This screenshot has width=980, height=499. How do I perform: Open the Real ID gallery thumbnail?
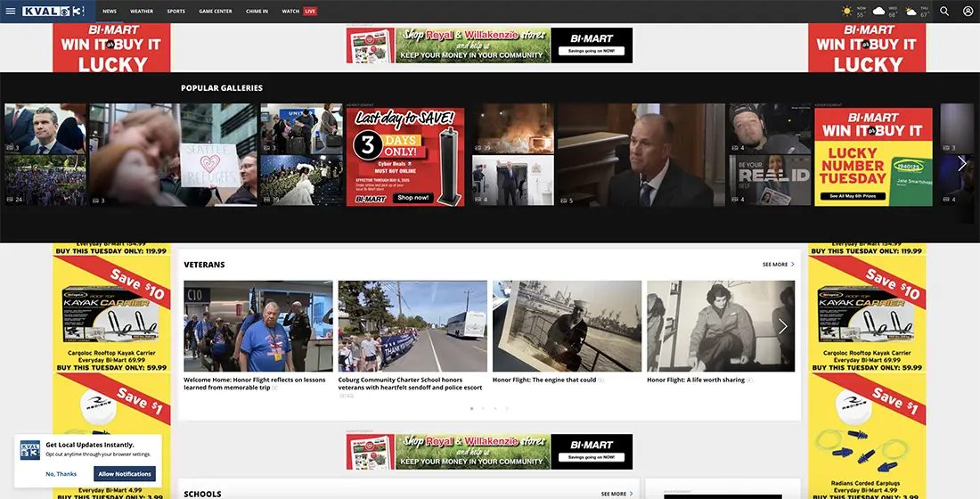pyautogui.click(x=770, y=181)
